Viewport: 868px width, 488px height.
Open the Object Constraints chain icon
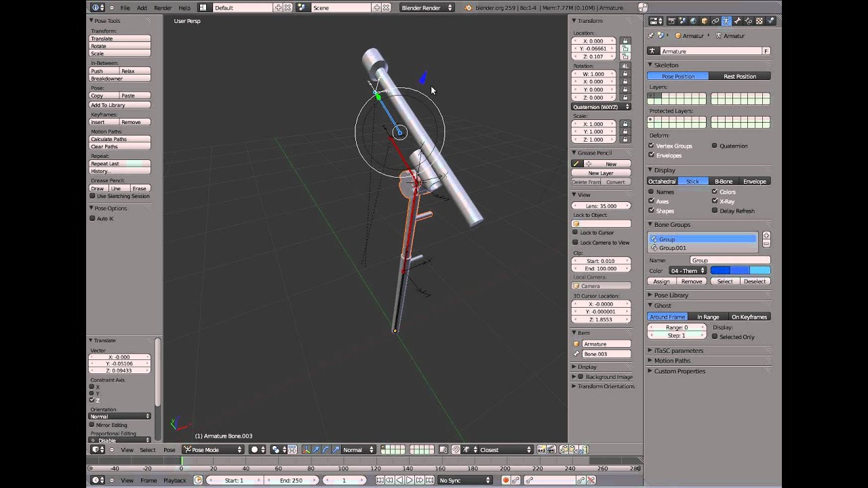tap(715, 21)
